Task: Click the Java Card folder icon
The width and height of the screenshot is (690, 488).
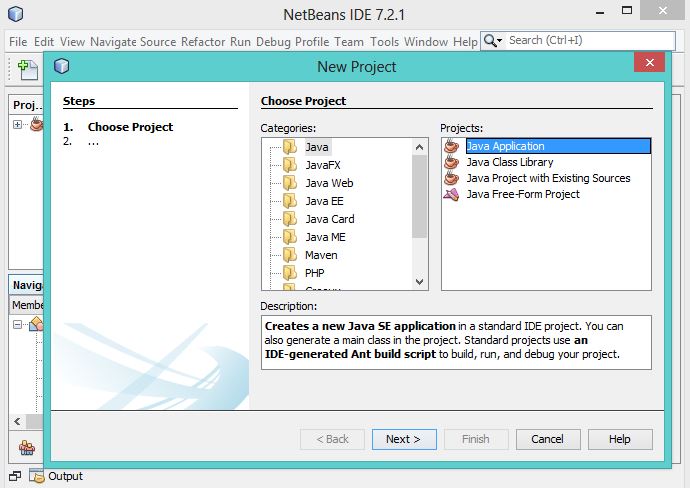Action: click(290, 219)
